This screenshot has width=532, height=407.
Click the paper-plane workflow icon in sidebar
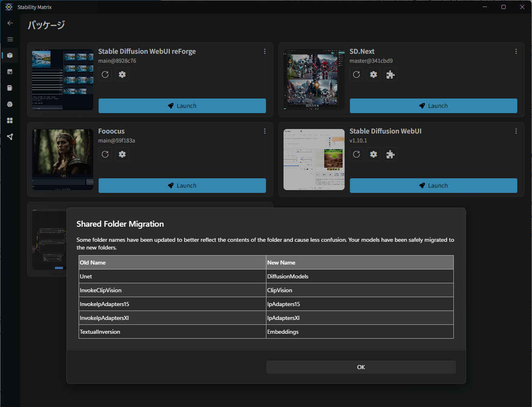point(10,137)
